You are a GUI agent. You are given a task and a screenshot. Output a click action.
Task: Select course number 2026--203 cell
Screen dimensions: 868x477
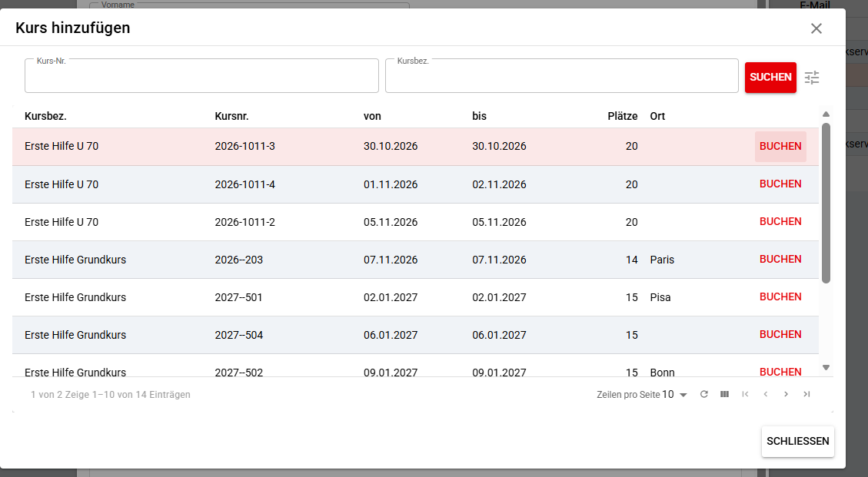pyautogui.click(x=238, y=260)
